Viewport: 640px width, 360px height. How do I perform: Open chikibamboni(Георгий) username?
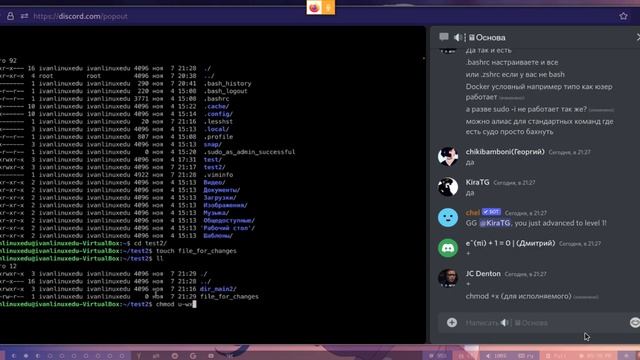click(x=505, y=152)
